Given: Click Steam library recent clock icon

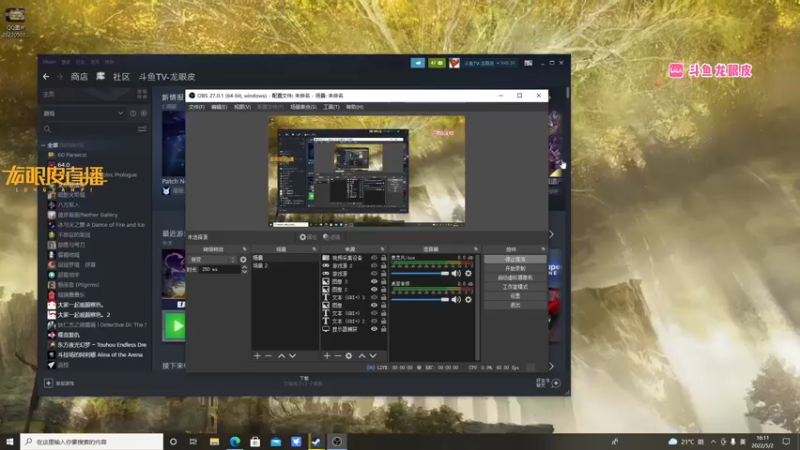Looking at the screenshot, I should point(133,113).
